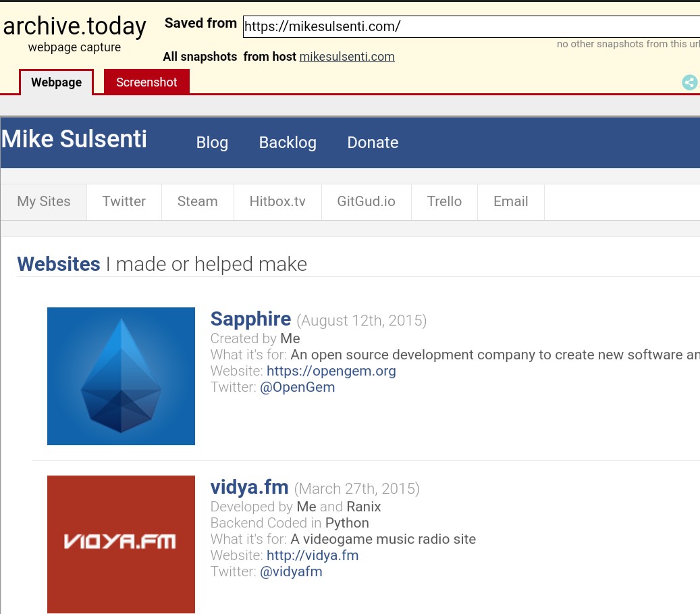700x614 pixels.
Task: Click the archive.today logo link
Action: point(74,26)
